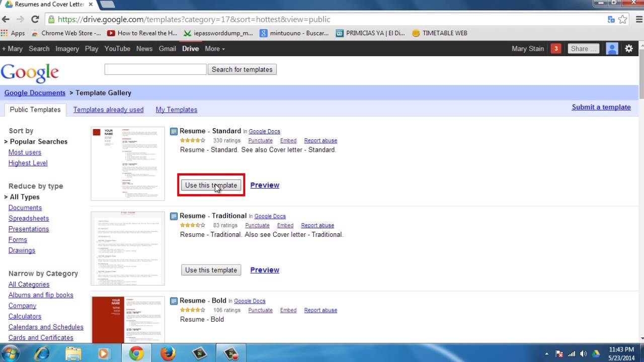The width and height of the screenshot is (644, 362).
Task: Sort by Highest Level
Action: [x=28, y=163]
